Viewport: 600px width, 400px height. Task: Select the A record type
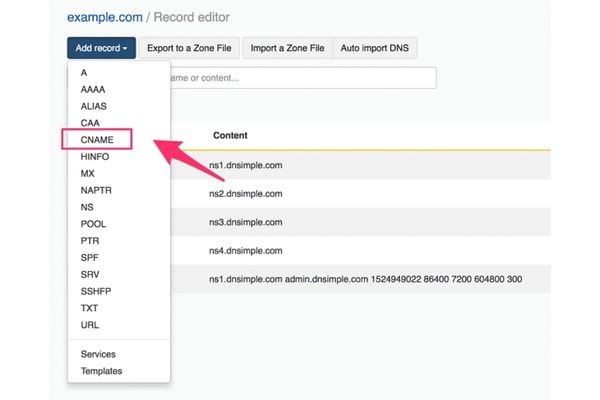[x=119, y=72]
